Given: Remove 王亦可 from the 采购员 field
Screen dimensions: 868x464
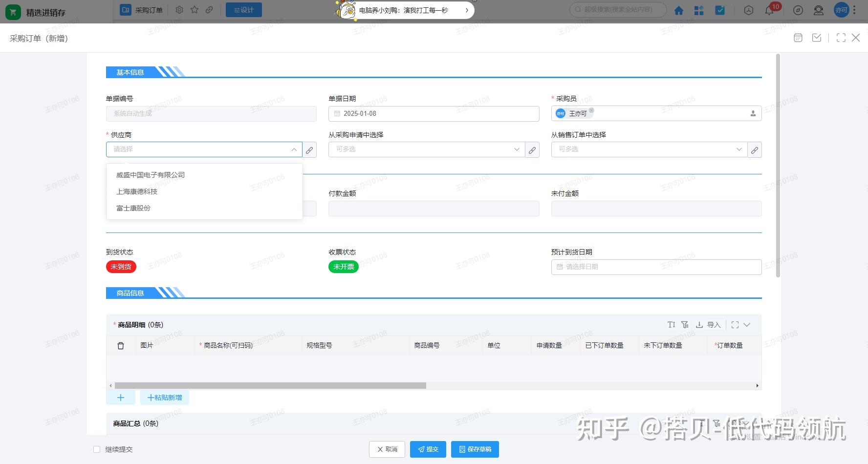Looking at the screenshot, I should 591,111.
